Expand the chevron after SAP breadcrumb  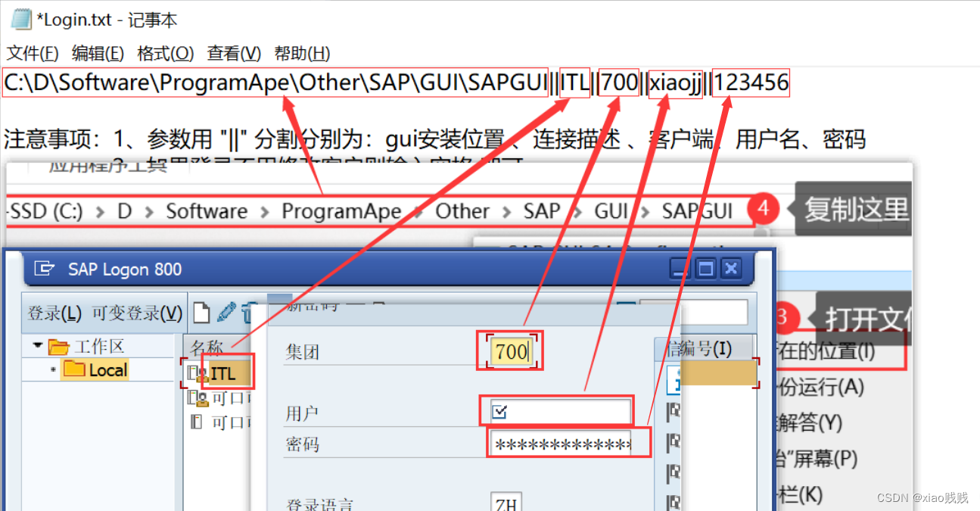pyautogui.click(x=577, y=211)
